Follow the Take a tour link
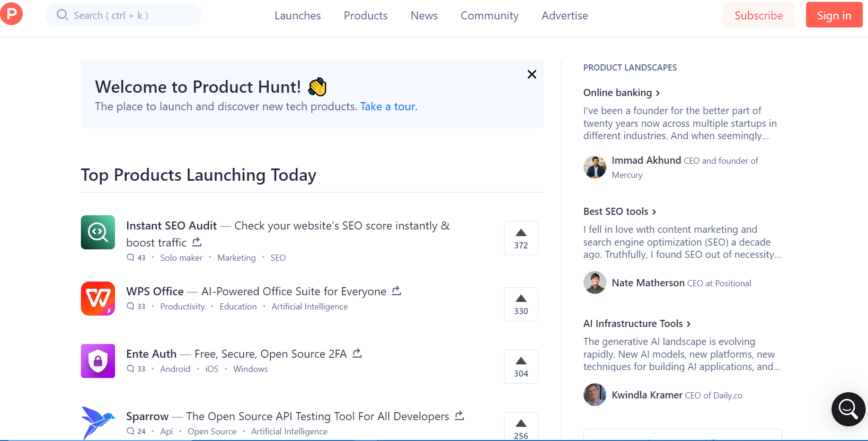The image size is (868, 441). click(389, 106)
